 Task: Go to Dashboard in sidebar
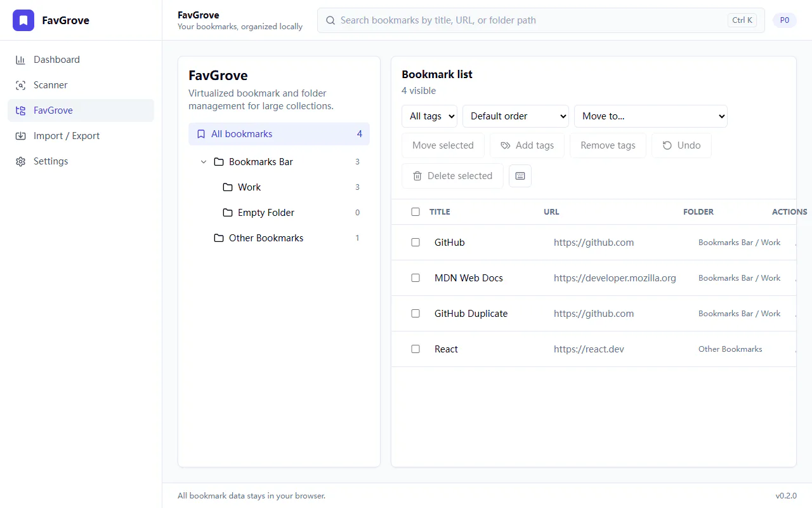coord(81,60)
